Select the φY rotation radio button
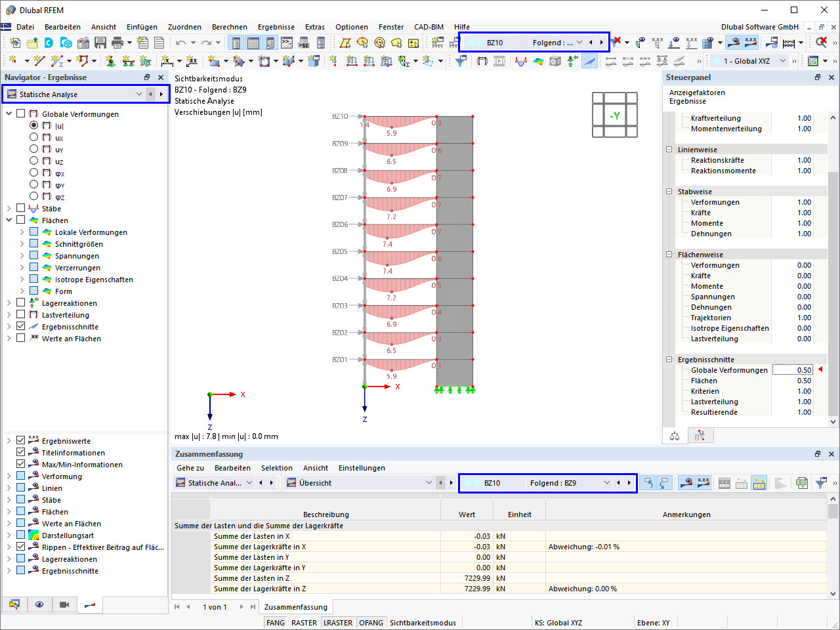The width and height of the screenshot is (840, 630). tap(34, 184)
